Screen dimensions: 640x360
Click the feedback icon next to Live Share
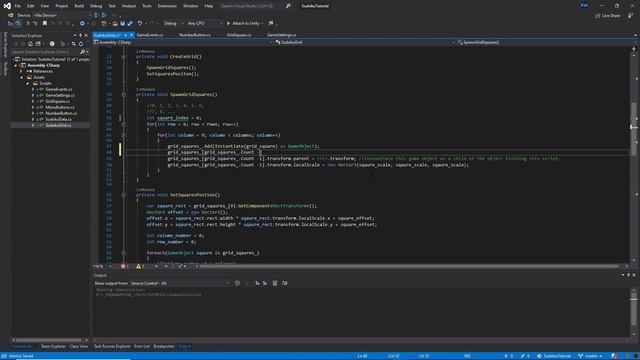(631, 16)
